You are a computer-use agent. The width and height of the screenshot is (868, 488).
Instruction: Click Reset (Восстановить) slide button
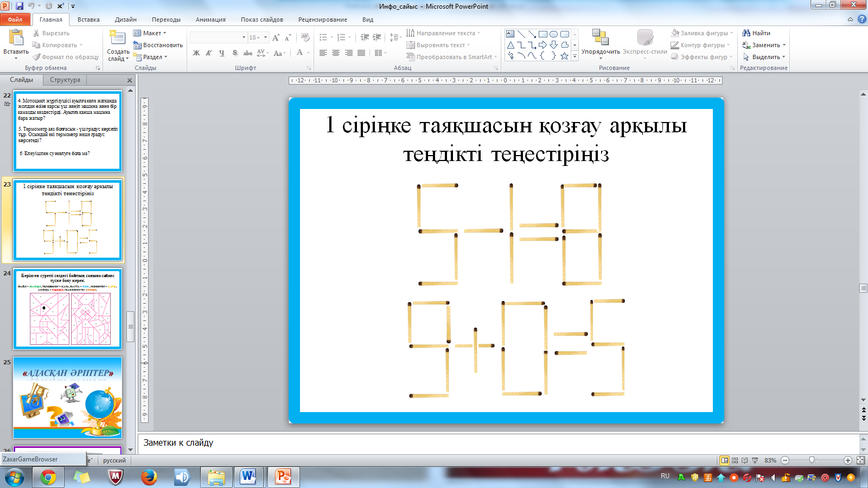tap(158, 45)
